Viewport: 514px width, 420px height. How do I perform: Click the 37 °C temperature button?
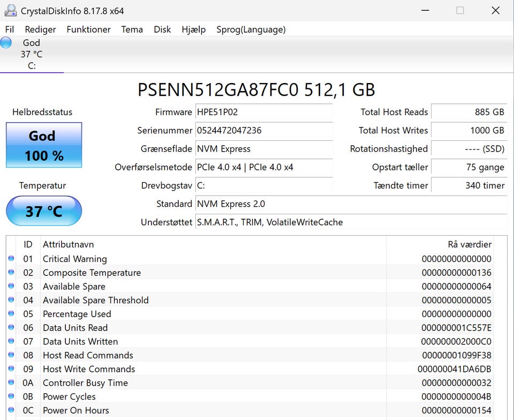44,211
